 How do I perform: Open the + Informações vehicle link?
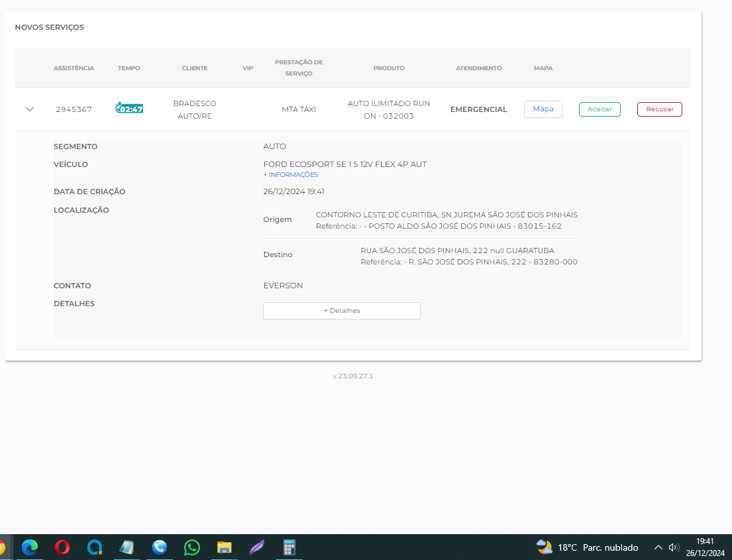click(291, 175)
